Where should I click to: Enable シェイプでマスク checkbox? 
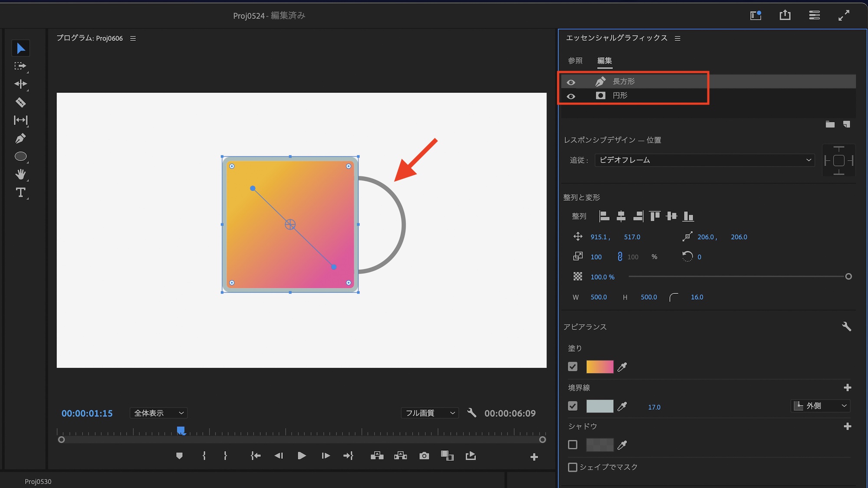coord(572,467)
